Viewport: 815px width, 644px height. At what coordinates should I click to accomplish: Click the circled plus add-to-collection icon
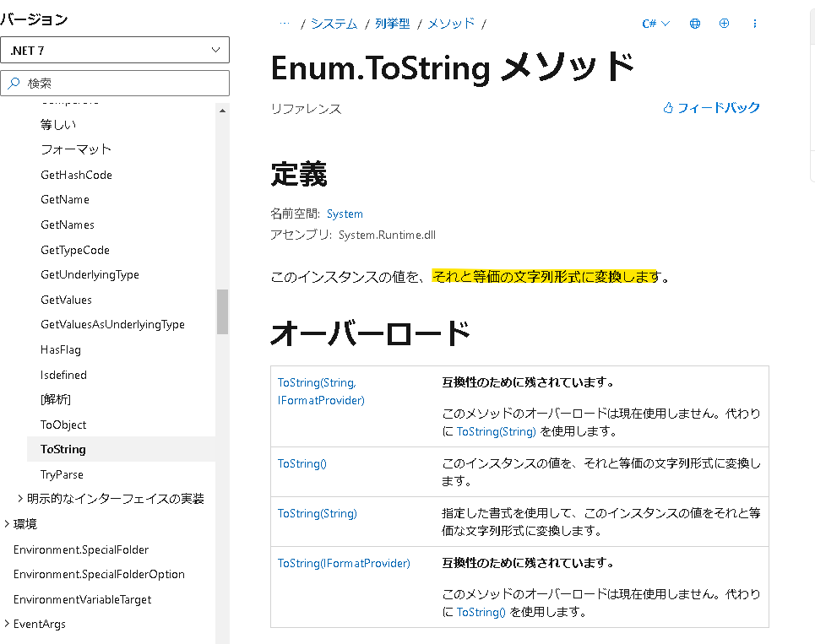pos(724,24)
